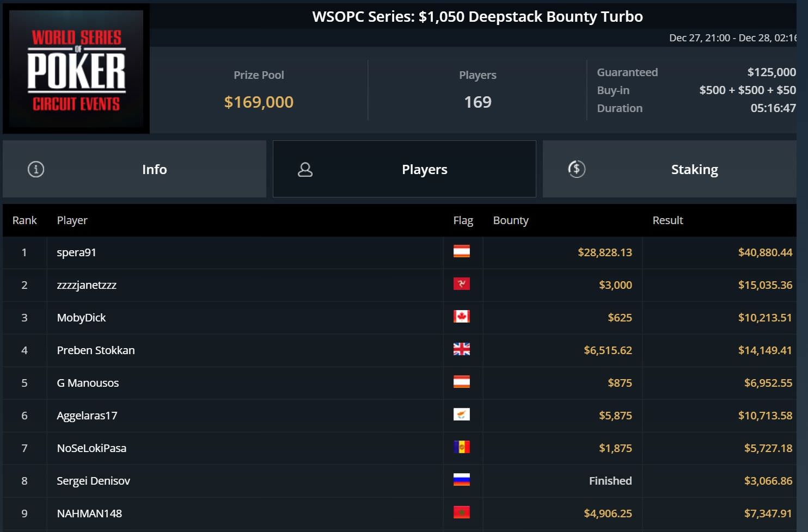Image resolution: width=808 pixels, height=532 pixels.
Task: Click the Russian flag for Sergei Denisov
Action: tap(462, 480)
